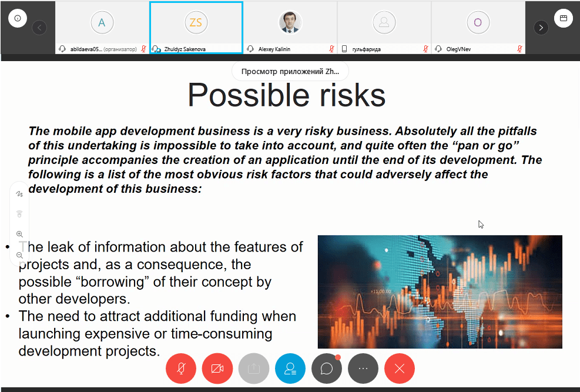Click the name label 'Zhuldyz Sakenova'
The width and height of the screenshot is (580, 392).
click(185, 49)
